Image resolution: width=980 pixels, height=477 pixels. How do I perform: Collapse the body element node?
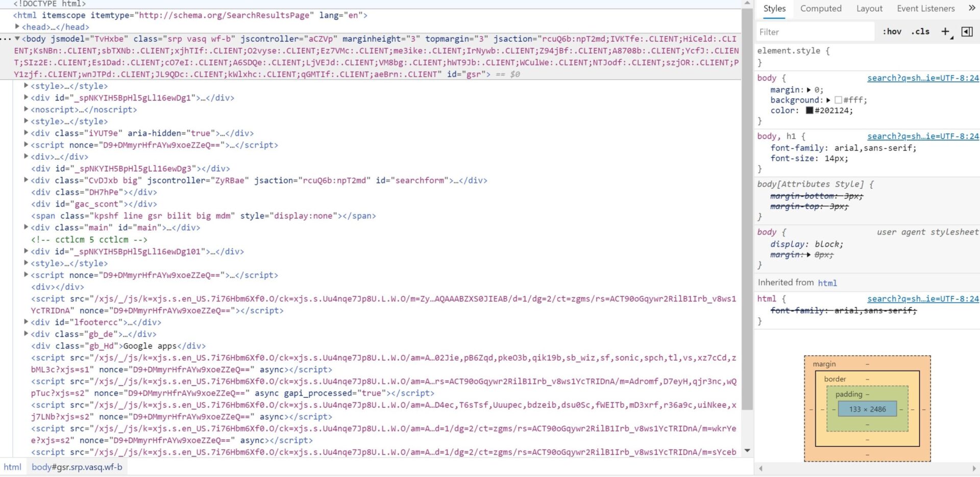17,38
